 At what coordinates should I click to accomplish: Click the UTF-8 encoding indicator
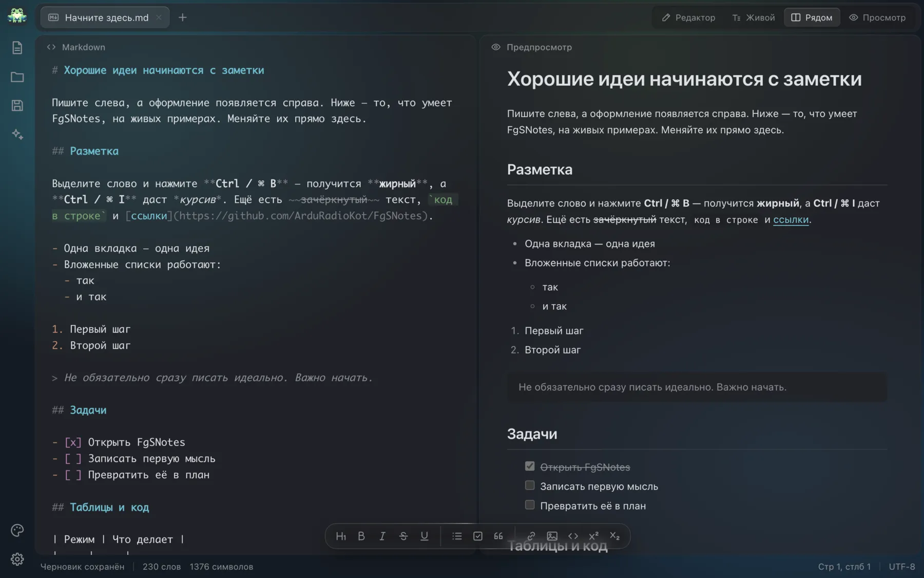point(902,566)
